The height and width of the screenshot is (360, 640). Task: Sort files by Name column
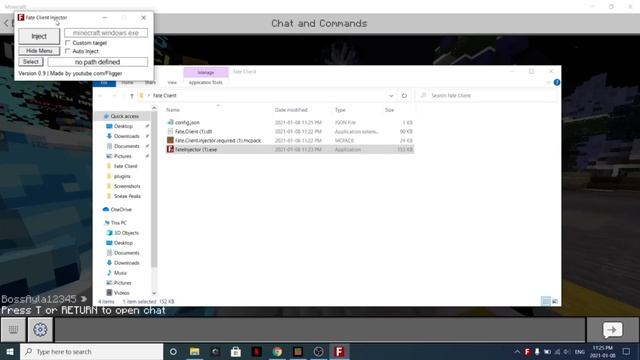[x=173, y=110]
